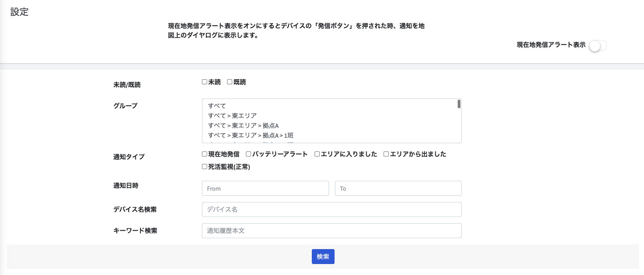Select すべて > 東エリア > 拠点A group
The height and width of the screenshot is (275, 644).
[243, 126]
